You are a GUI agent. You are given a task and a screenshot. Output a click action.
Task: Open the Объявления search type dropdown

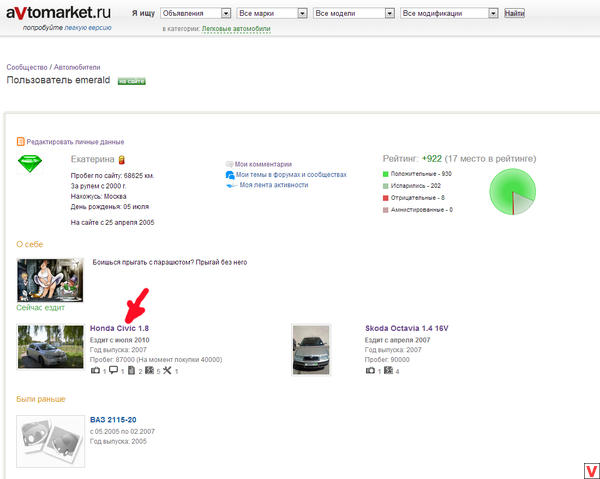click(196, 13)
